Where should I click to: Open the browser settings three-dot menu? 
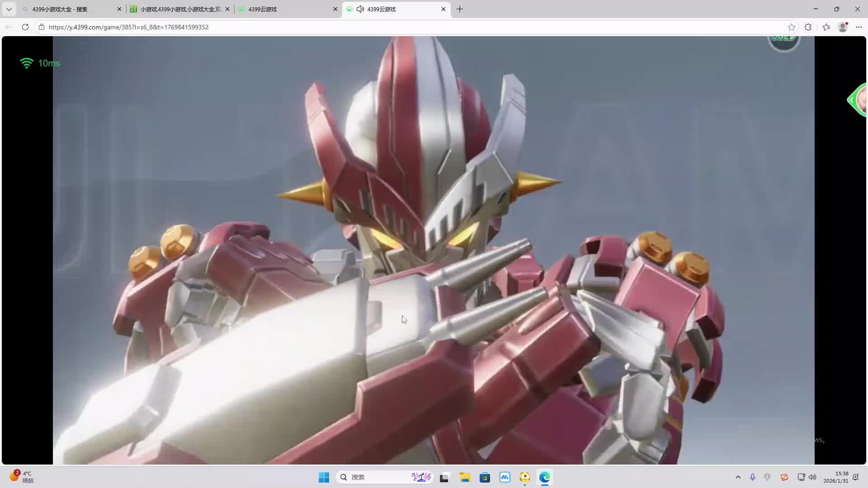tap(860, 27)
